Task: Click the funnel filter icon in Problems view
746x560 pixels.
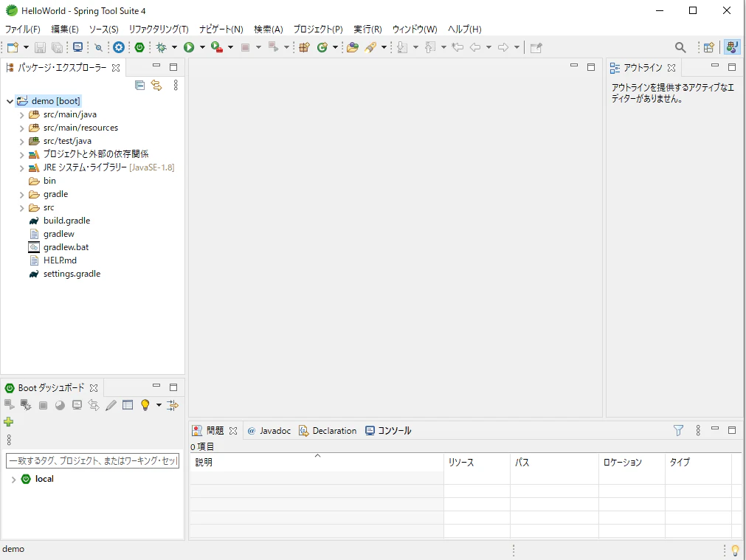Action: pyautogui.click(x=678, y=431)
